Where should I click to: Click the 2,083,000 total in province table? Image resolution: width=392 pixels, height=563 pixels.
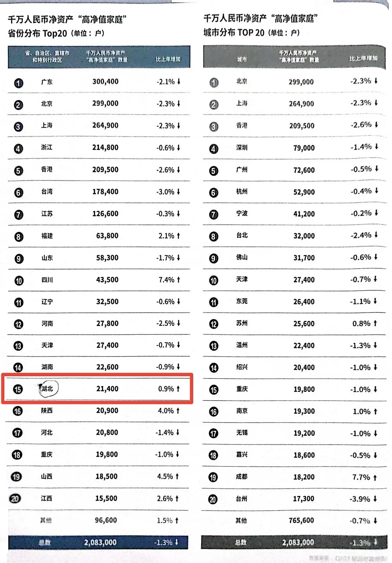pyautogui.click(x=100, y=543)
